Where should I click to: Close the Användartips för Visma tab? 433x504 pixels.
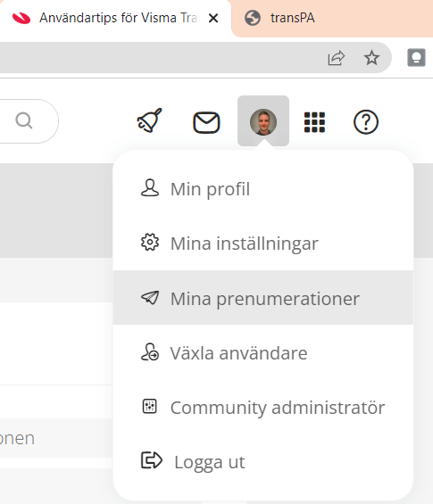[213, 19]
